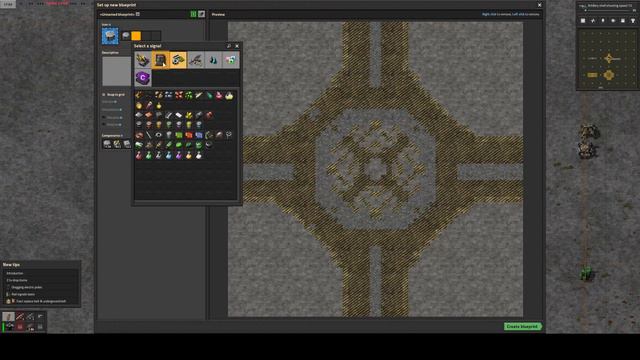Click the fourth, empty blueprint icon slot

[156, 36]
